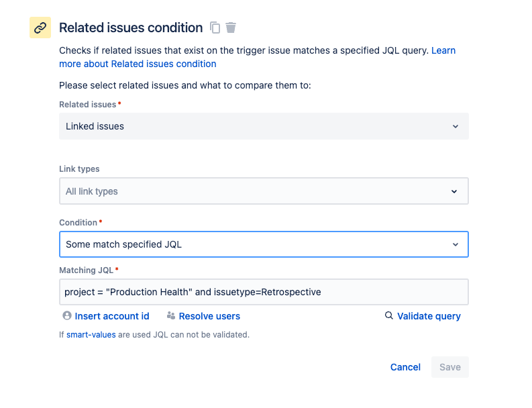Click the Resolve users link
532x408 pixels.
pyautogui.click(x=209, y=315)
